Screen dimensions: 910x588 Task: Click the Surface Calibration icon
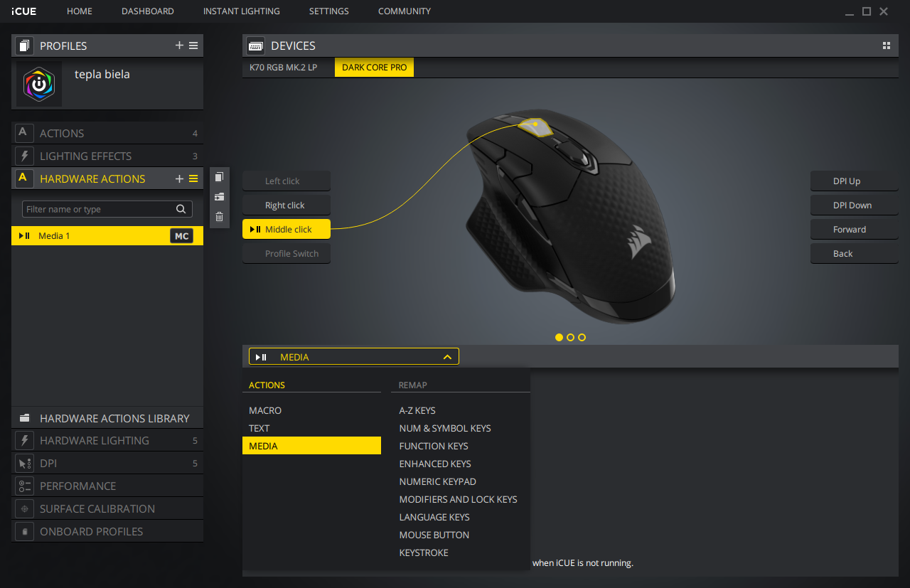click(x=25, y=508)
